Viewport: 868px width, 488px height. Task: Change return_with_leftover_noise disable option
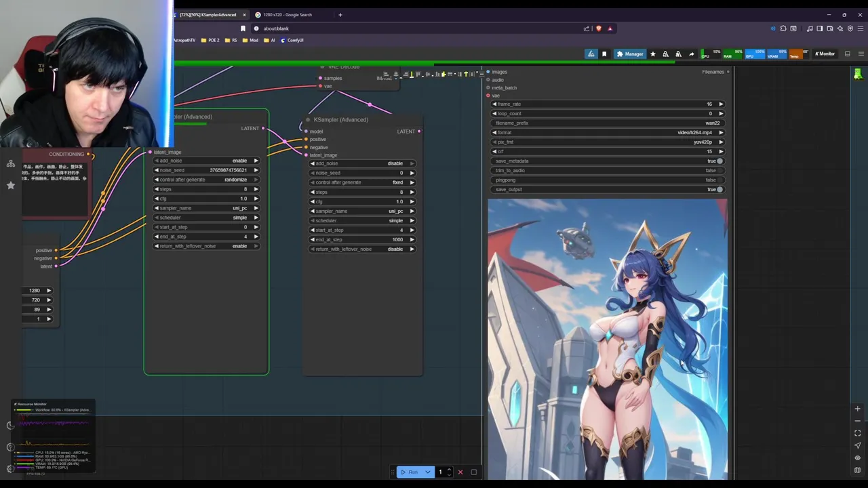pos(362,249)
